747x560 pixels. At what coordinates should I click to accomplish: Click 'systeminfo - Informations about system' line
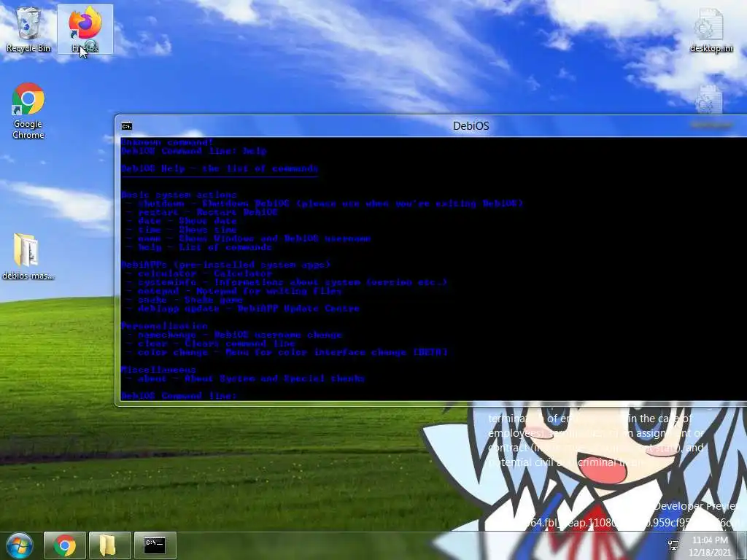(287, 282)
